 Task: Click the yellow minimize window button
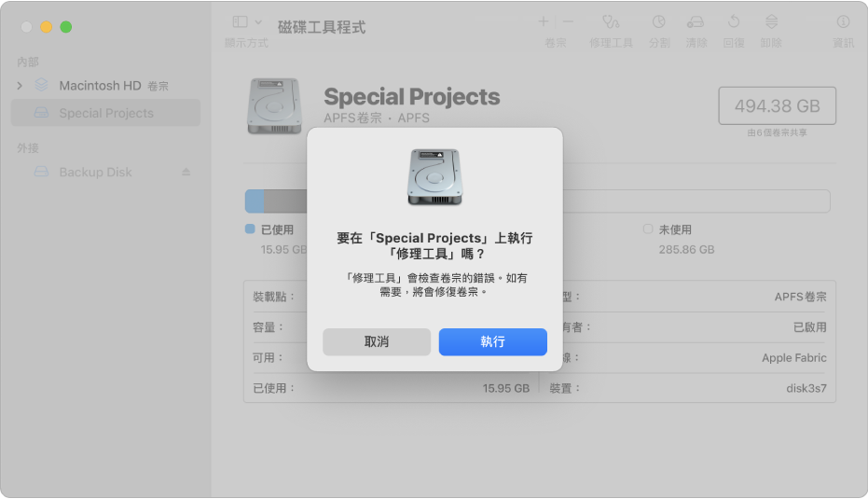click(x=46, y=27)
